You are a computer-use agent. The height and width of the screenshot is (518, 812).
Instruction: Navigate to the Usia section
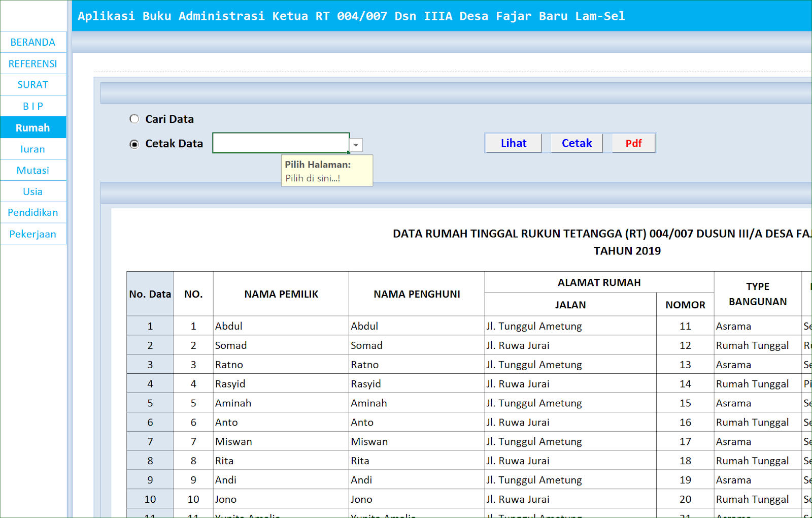[33, 191]
